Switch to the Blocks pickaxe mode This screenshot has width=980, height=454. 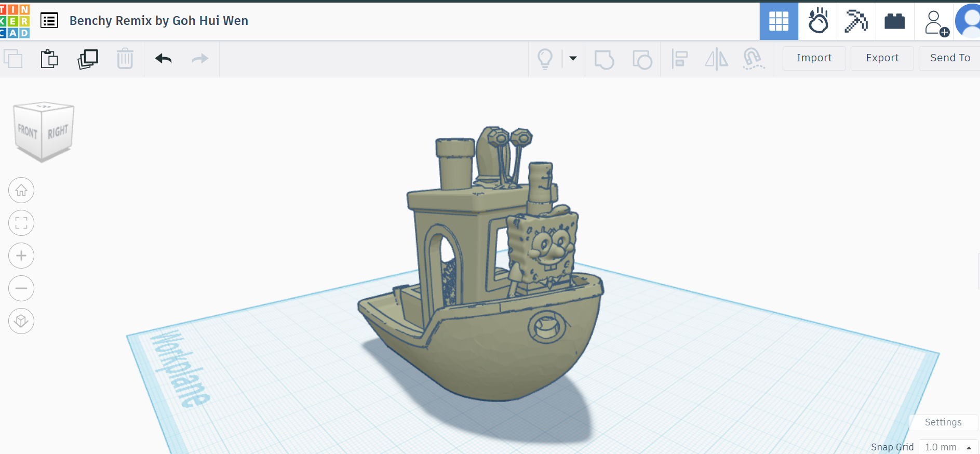point(856,21)
